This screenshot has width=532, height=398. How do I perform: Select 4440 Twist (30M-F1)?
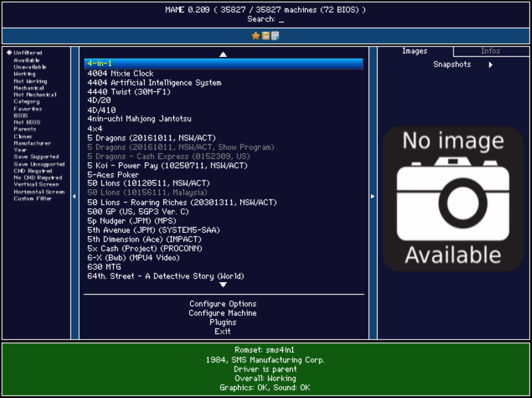(128, 92)
